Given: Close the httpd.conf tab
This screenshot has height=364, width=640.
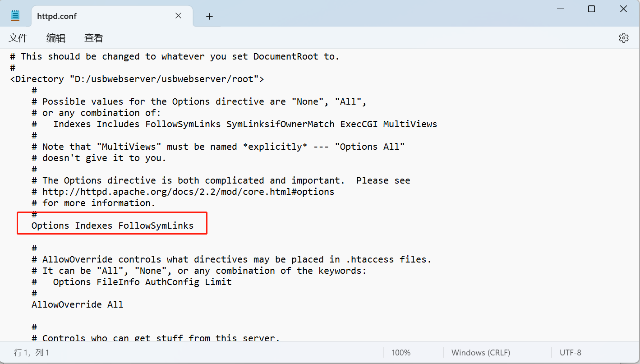Looking at the screenshot, I should click(178, 16).
